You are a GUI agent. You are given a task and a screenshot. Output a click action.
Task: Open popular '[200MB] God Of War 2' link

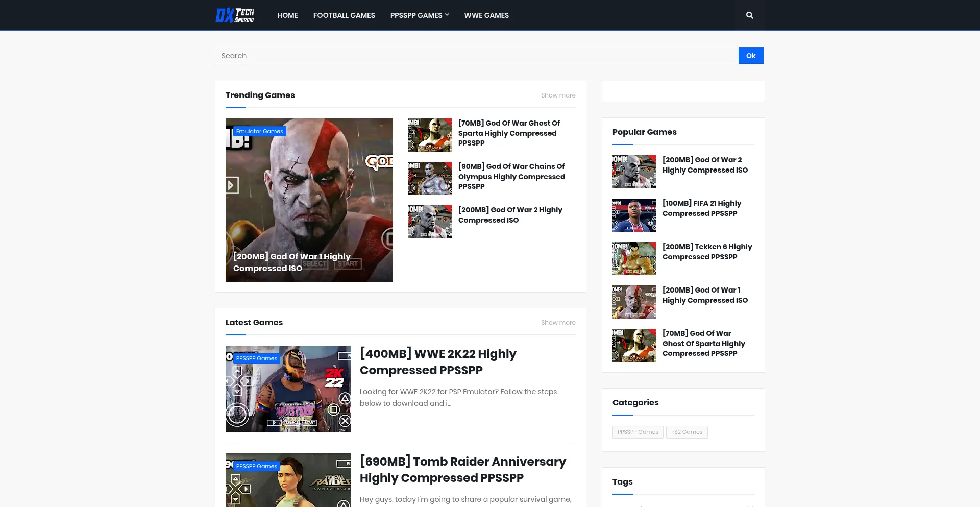[705, 165]
